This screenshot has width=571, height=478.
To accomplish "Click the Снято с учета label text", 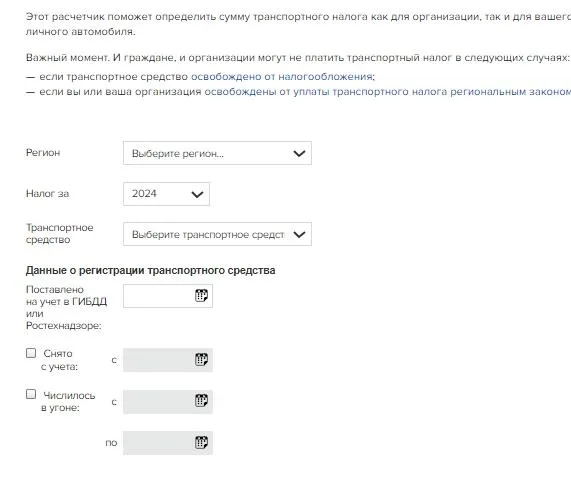I will pyautogui.click(x=59, y=360).
